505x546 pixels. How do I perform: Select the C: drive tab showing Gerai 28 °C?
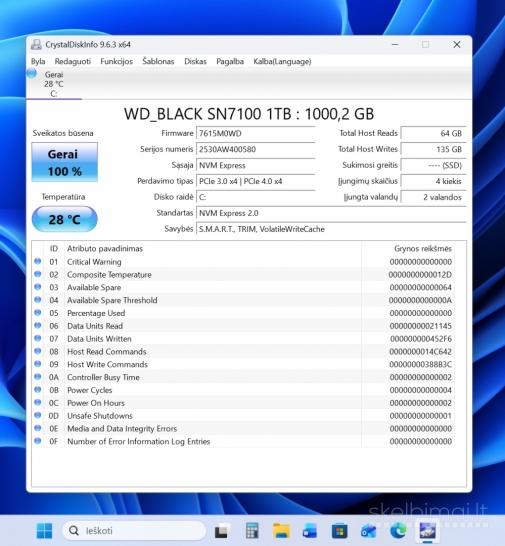point(54,84)
